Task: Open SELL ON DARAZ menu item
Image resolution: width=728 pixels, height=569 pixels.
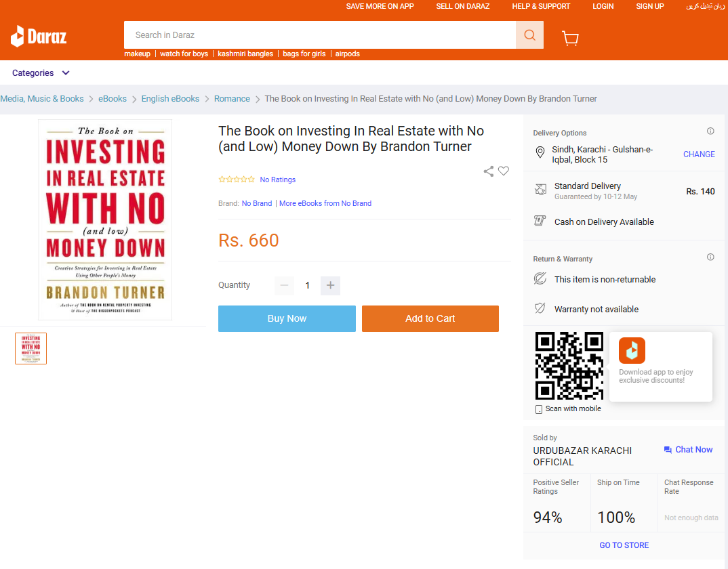Action: 462,7
